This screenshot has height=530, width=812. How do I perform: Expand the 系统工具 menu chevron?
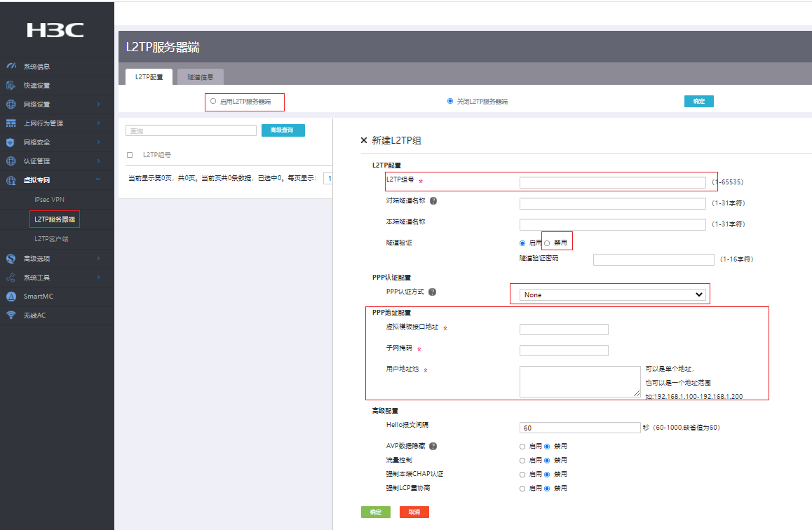coord(98,278)
